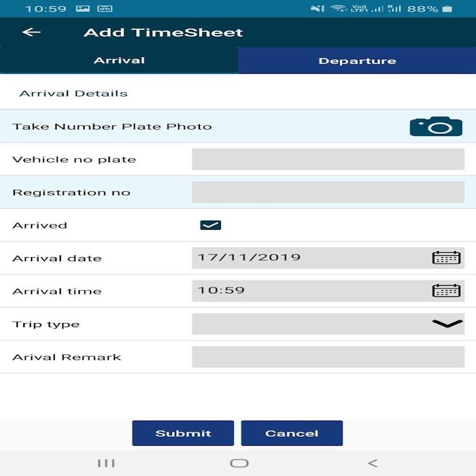Tap the back arrow in the header
The width and height of the screenshot is (476, 476).
coord(31,32)
